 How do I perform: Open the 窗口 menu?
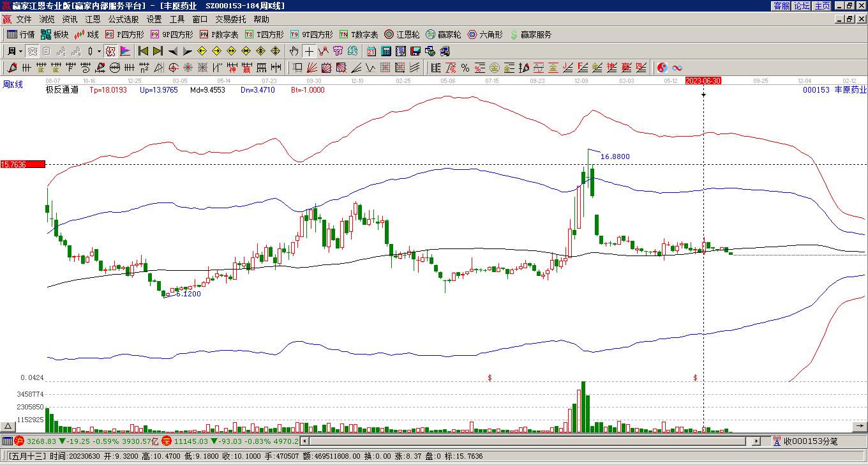(200, 20)
